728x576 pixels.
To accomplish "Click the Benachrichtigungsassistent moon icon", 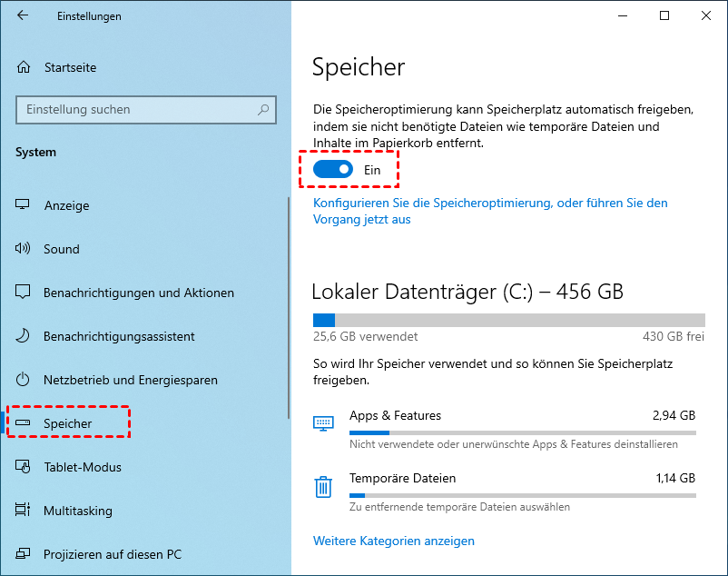I will (24, 336).
